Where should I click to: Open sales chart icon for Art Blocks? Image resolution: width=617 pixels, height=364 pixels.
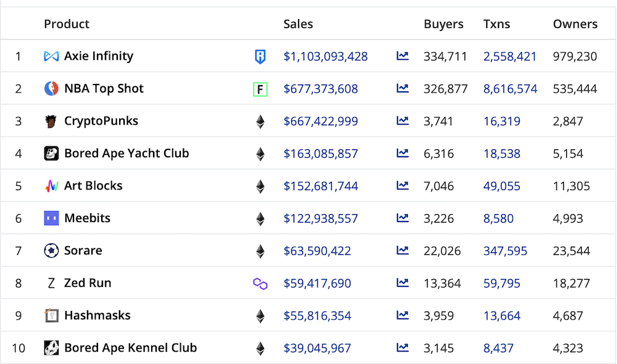(x=402, y=185)
